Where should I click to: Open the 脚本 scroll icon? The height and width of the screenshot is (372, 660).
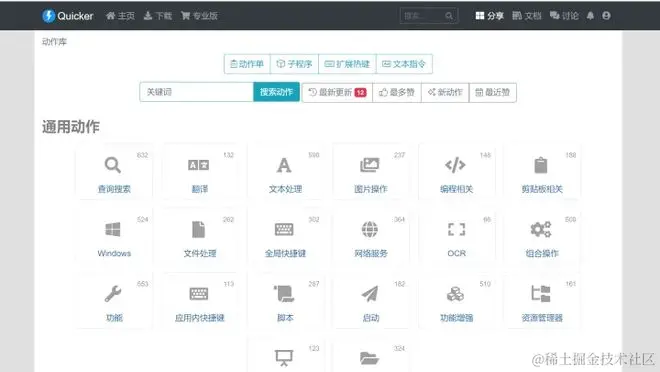pyautogui.click(x=284, y=294)
